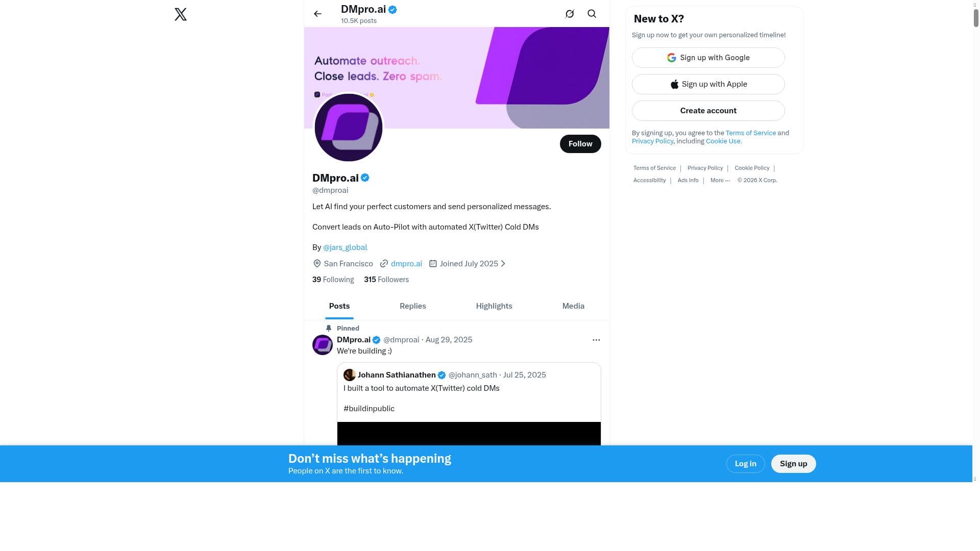
Task: Visit the dmpro.ai website link
Action: point(406,264)
